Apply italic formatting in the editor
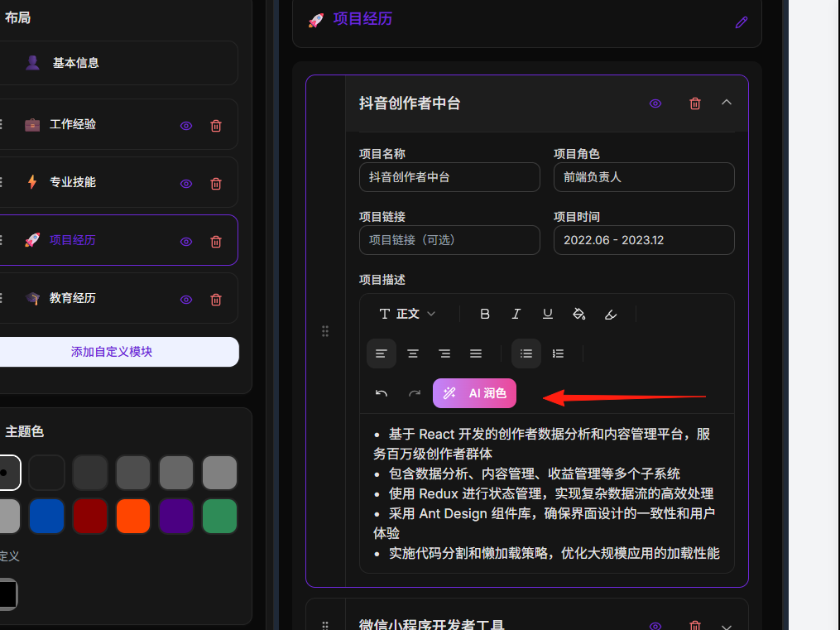The height and width of the screenshot is (630, 840). [516, 314]
